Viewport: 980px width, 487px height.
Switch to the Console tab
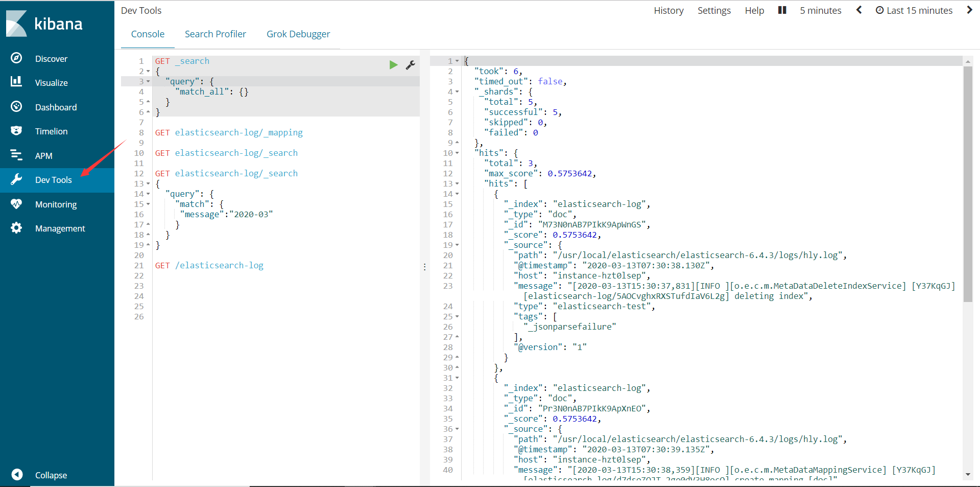[x=148, y=34]
